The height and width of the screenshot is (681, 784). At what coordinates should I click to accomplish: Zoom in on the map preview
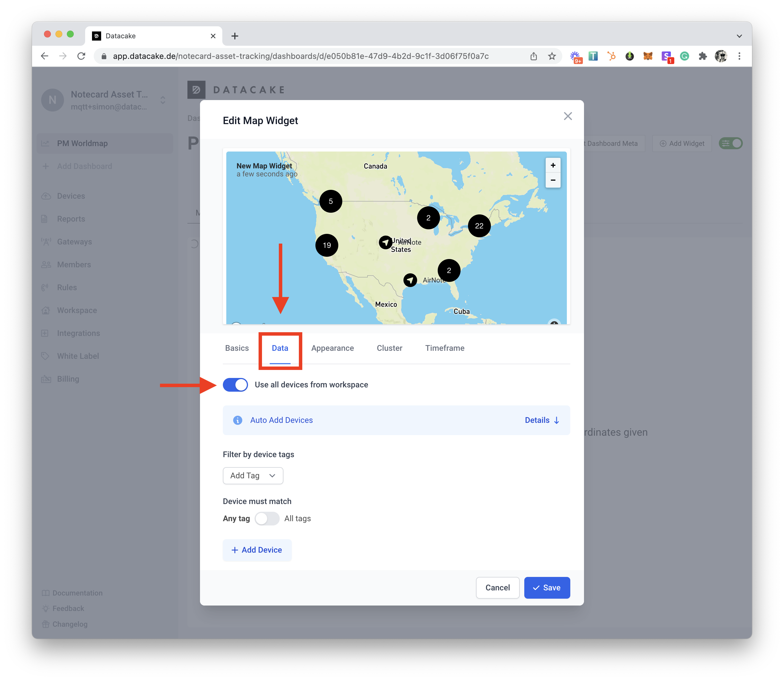point(553,165)
